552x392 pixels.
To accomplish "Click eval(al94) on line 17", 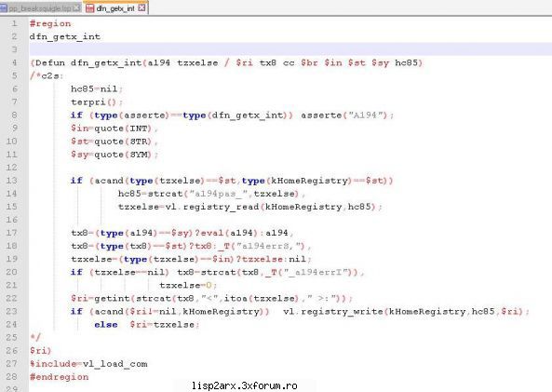I will (227, 233).
